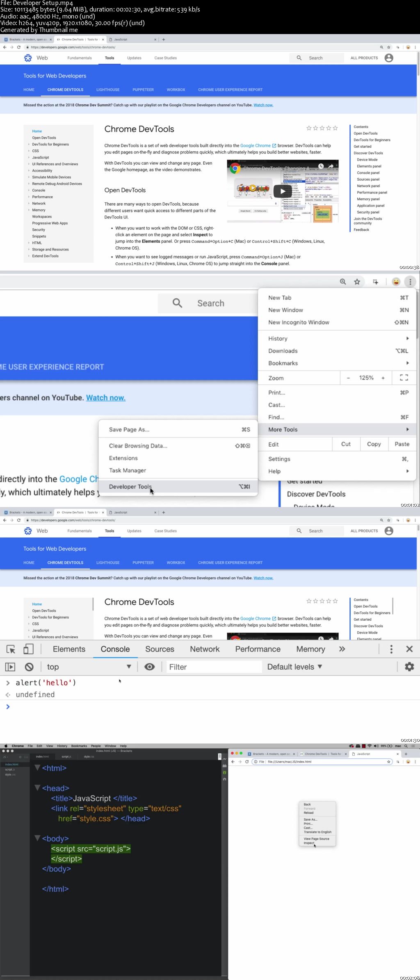The height and width of the screenshot is (980, 420).
Task: Choose Inspect in the page context menu
Action: (317, 843)
